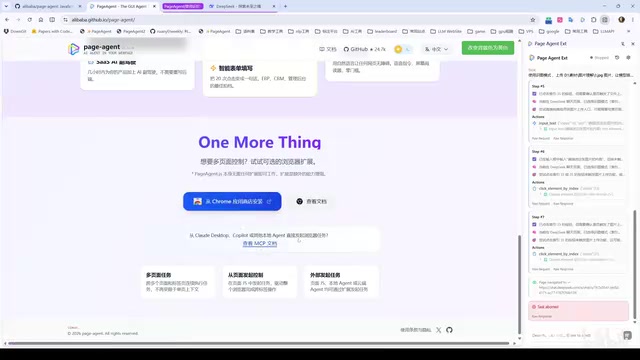Toggle the light/dark theme switch
Image resolution: width=640 pixels, height=360 pixels.
coord(402,49)
